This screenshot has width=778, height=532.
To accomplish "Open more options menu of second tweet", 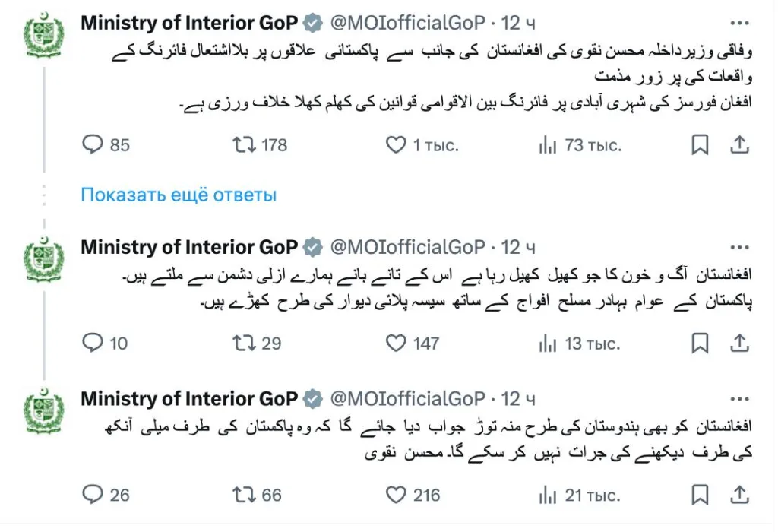I will [738, 247].
